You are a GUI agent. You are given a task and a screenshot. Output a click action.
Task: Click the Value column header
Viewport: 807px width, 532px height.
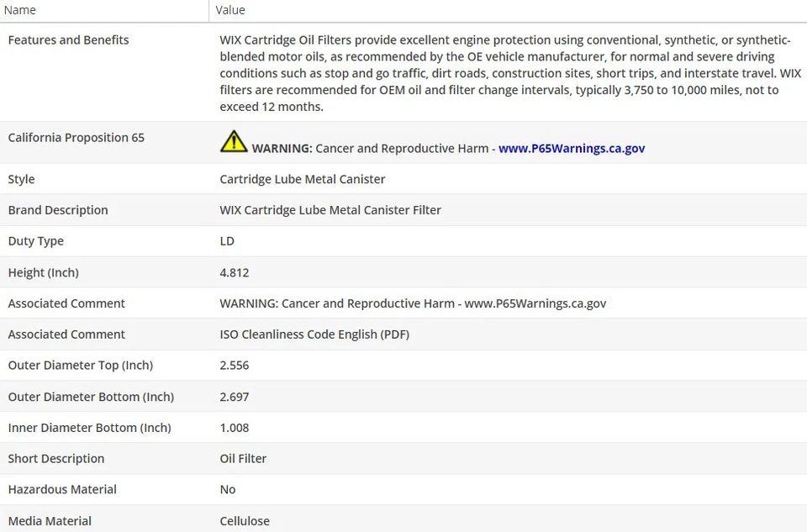(x=230, y=10)
